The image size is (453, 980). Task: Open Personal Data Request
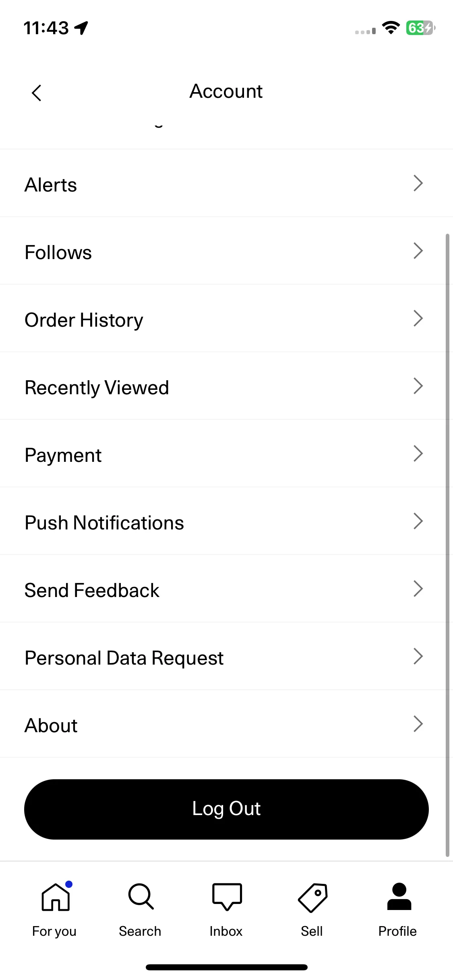226,657
